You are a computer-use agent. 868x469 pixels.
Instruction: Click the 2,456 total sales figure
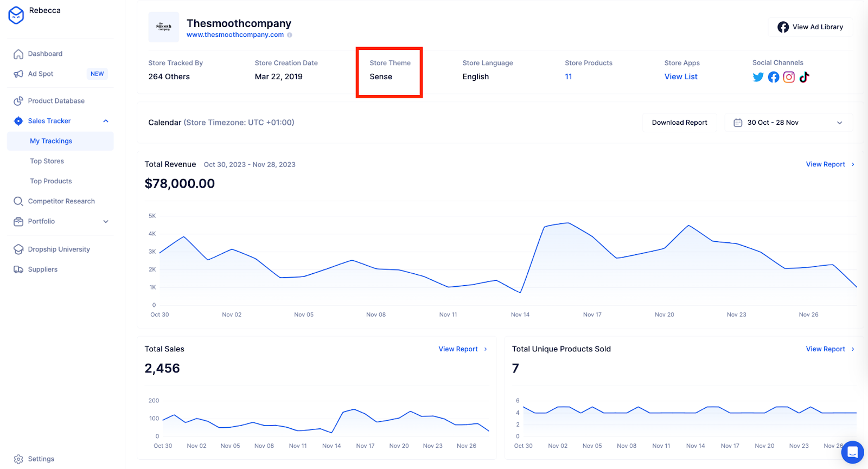click(x=162, y=369)
